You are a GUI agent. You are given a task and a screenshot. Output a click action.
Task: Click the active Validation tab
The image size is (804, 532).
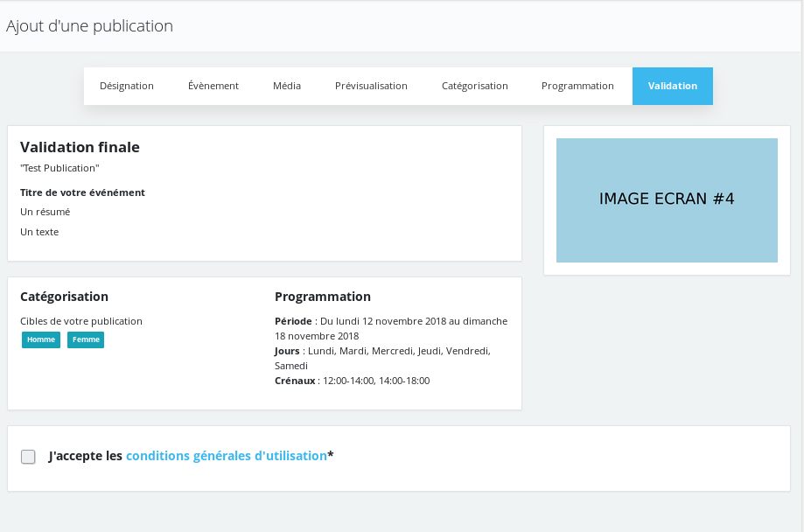click(x=672, y=86)
